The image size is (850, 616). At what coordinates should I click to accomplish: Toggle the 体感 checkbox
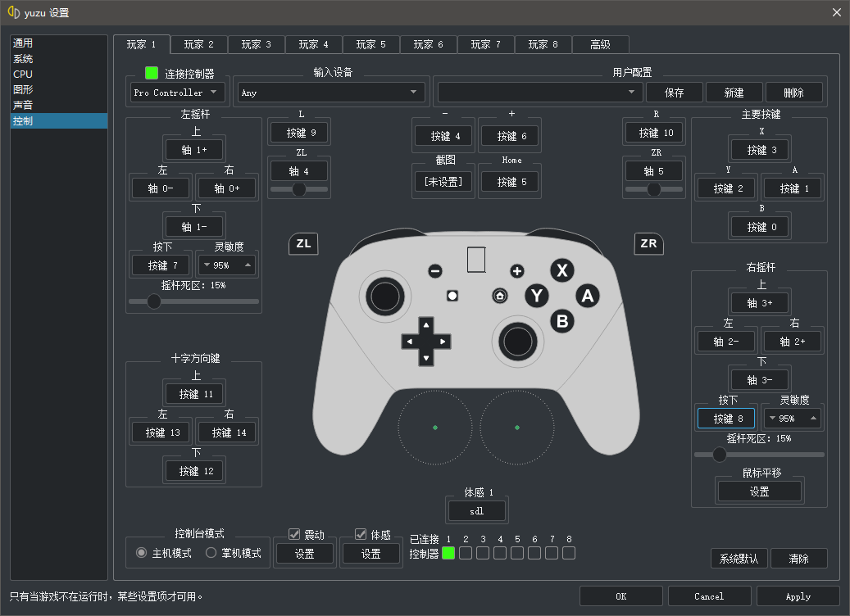(361, 534)
